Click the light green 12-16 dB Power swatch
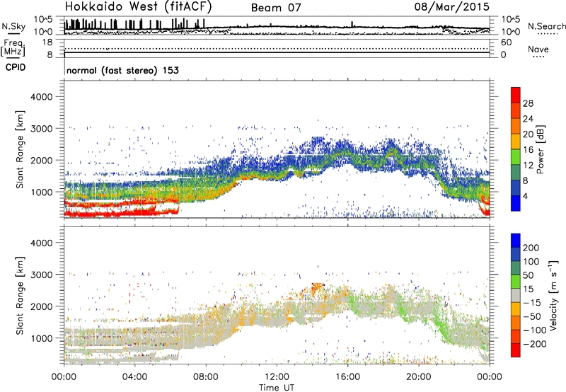The width and height of the screenshot is (566, 392). point(516,156)
